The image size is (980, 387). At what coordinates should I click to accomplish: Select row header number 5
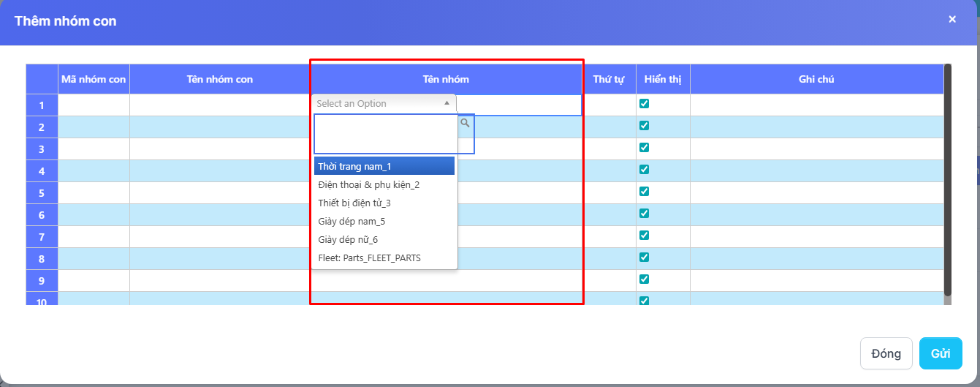click(x=42, y=193)
